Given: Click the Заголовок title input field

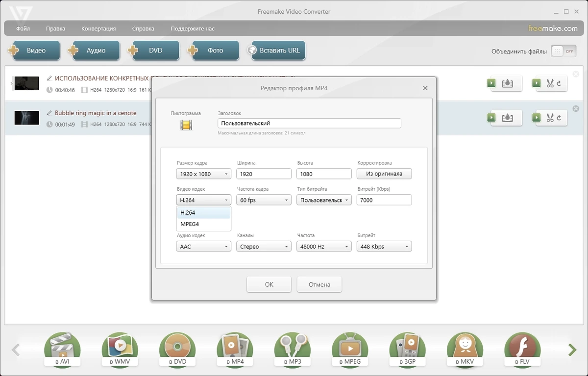Looking at the screenshot, I should (309, 123).
